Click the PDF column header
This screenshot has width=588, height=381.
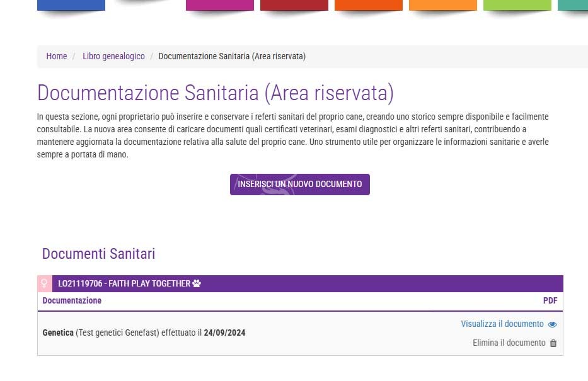pyautogui.click(x=550, y=301)
